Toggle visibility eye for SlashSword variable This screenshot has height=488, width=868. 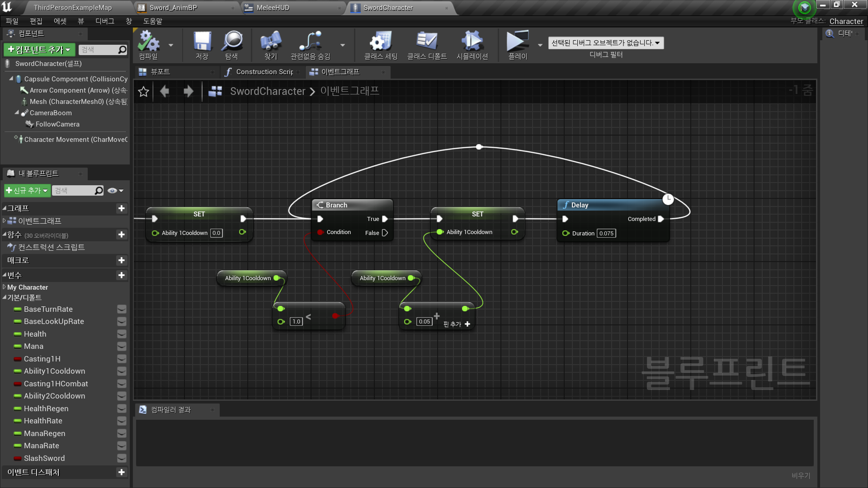tap(122, 458)
